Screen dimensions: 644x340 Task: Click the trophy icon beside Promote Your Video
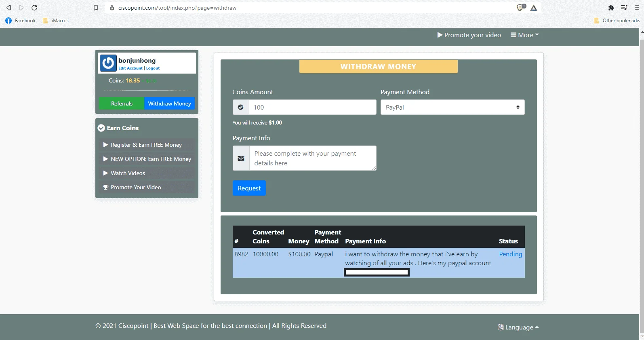[106, 187]
